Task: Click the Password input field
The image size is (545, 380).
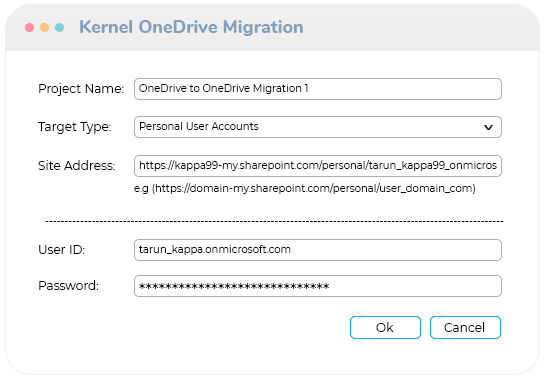Action: coord(318,286)
